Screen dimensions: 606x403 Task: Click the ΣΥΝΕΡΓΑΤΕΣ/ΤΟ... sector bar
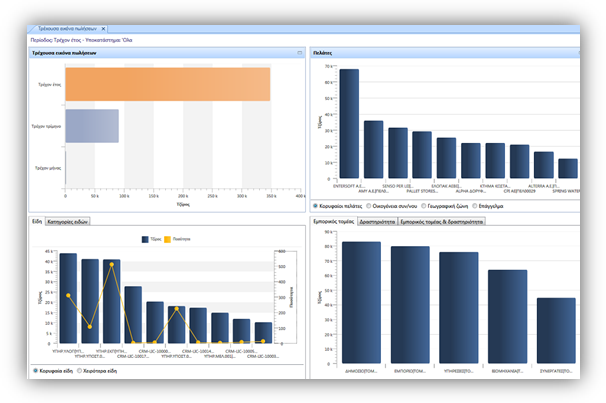[x=556, y=331]
